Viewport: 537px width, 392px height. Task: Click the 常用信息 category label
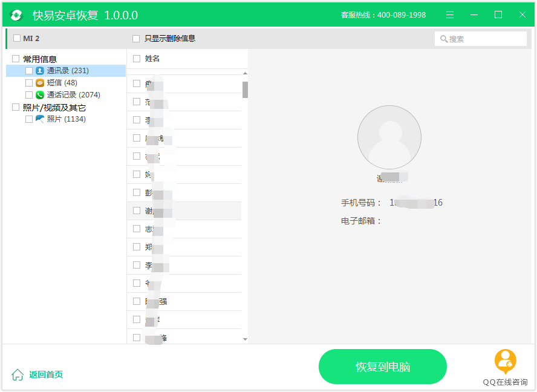[40, 59]
